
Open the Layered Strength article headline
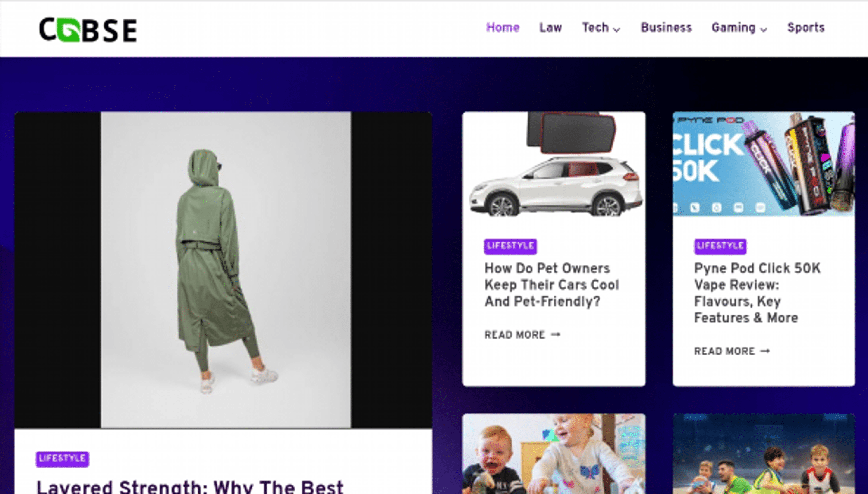190,487
